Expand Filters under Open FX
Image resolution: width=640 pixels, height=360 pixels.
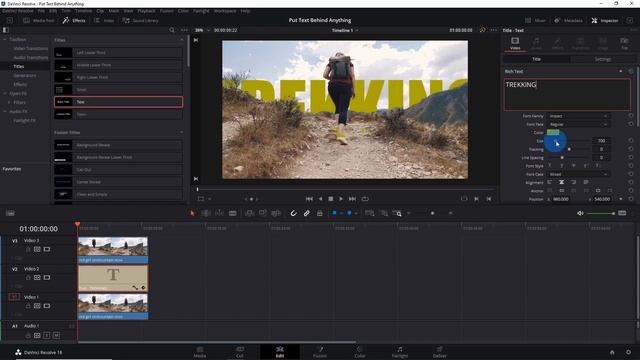(9, 102)
